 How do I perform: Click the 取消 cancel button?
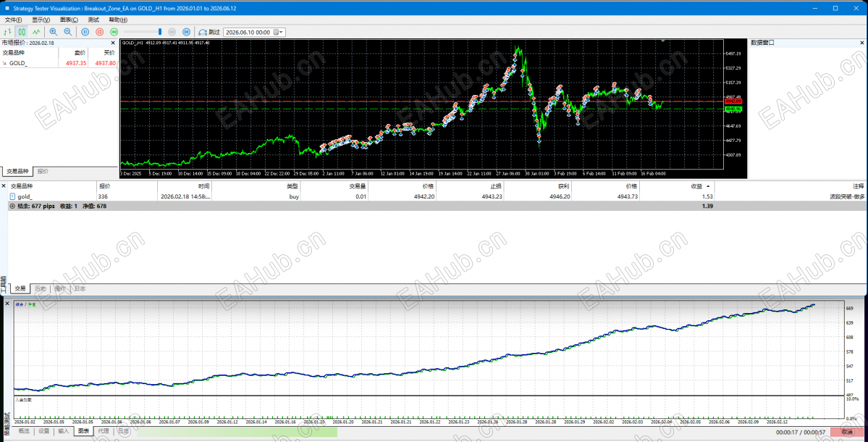pyautogui.click(x=846, y=432)
